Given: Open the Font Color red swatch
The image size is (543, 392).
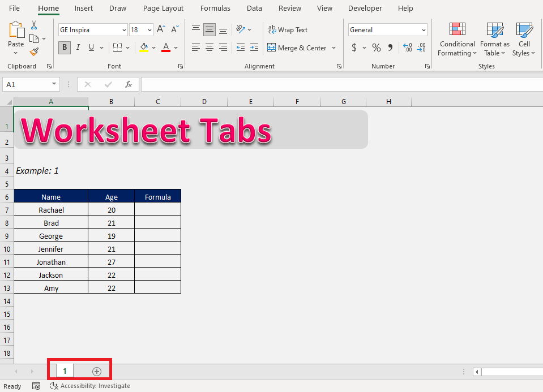Looking at the screenshot, I should (167, 48).
